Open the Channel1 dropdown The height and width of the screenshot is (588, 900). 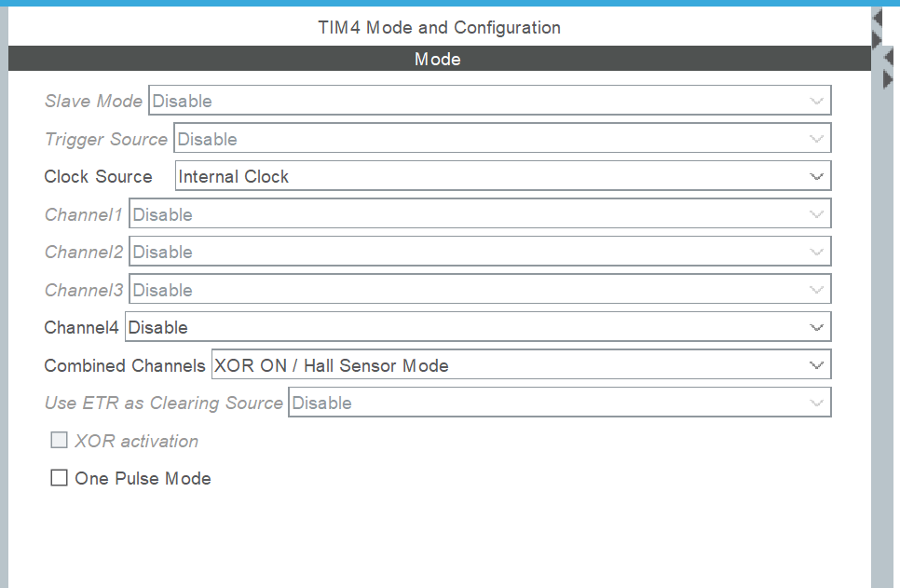click(480, 213)
